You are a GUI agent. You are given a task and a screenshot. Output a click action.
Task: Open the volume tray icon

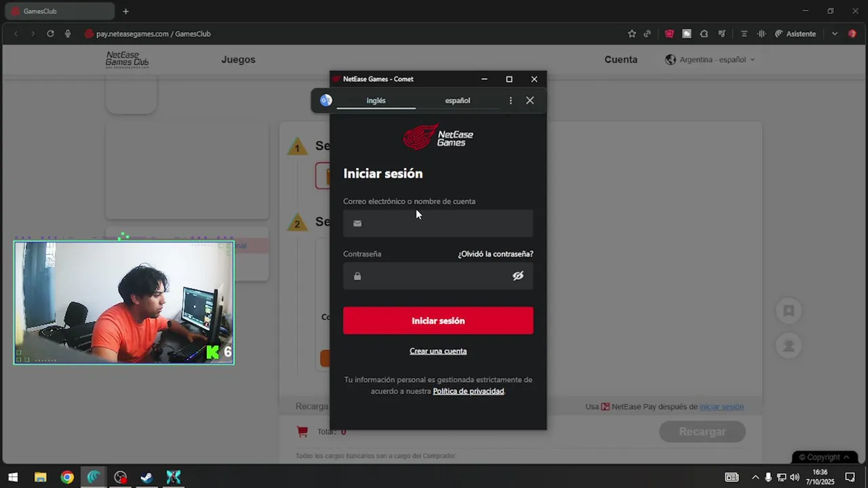[795, 477]
